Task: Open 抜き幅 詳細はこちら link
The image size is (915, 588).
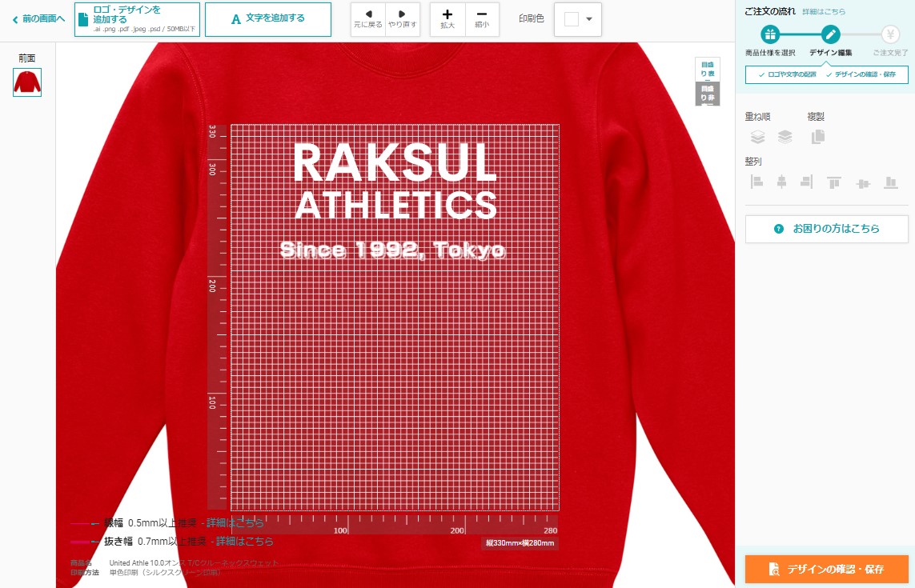Action: coord(245,542)
